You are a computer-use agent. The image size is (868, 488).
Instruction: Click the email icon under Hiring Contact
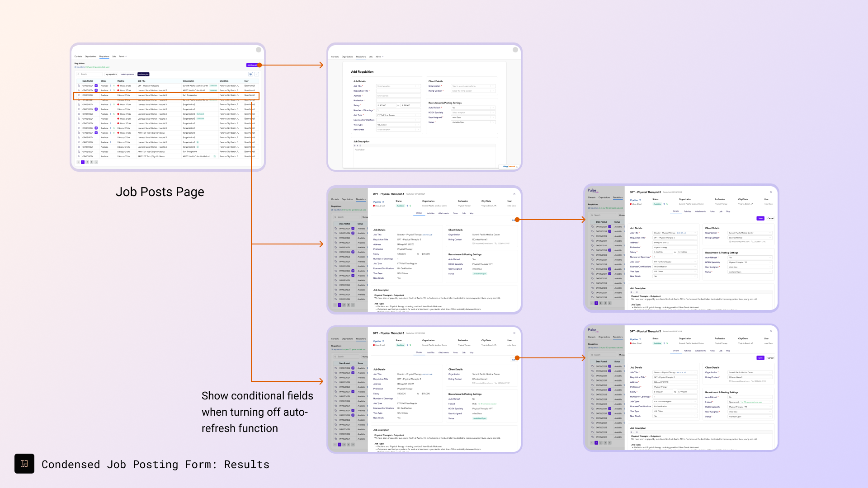[473, 244]
